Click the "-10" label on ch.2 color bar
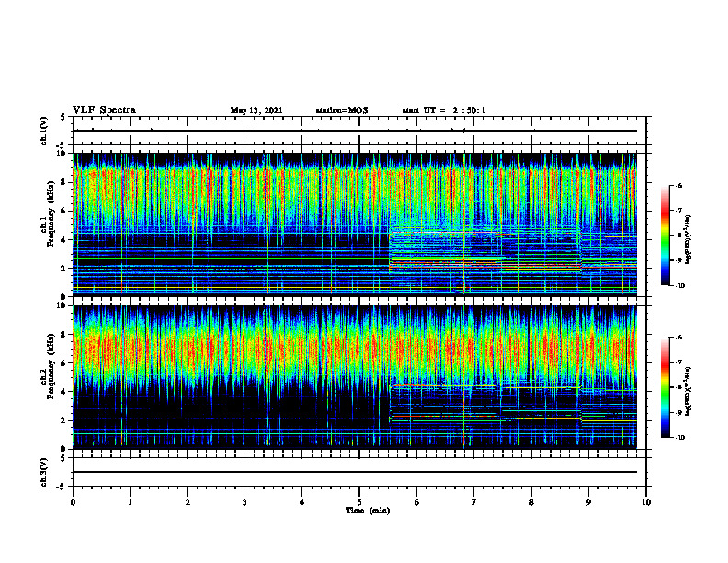Viewport: 728px width, 563px height. [679, 438]
